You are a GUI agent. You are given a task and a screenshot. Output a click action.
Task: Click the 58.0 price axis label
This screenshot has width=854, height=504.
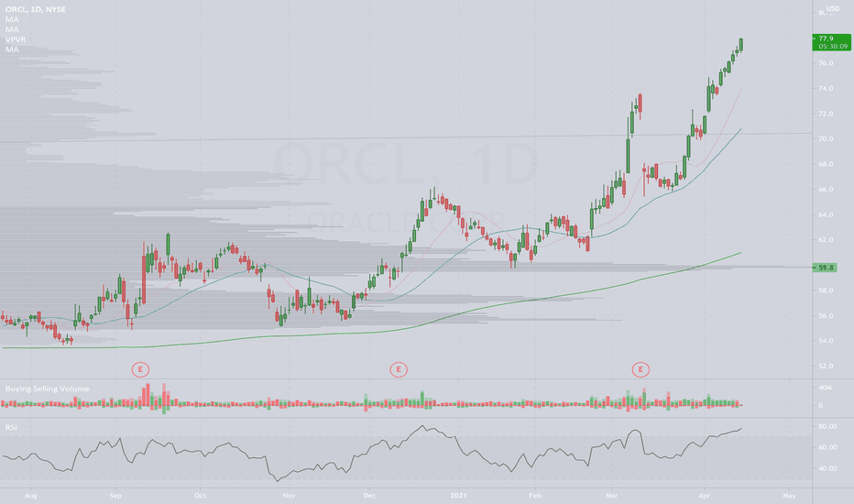tap(826, 290)
